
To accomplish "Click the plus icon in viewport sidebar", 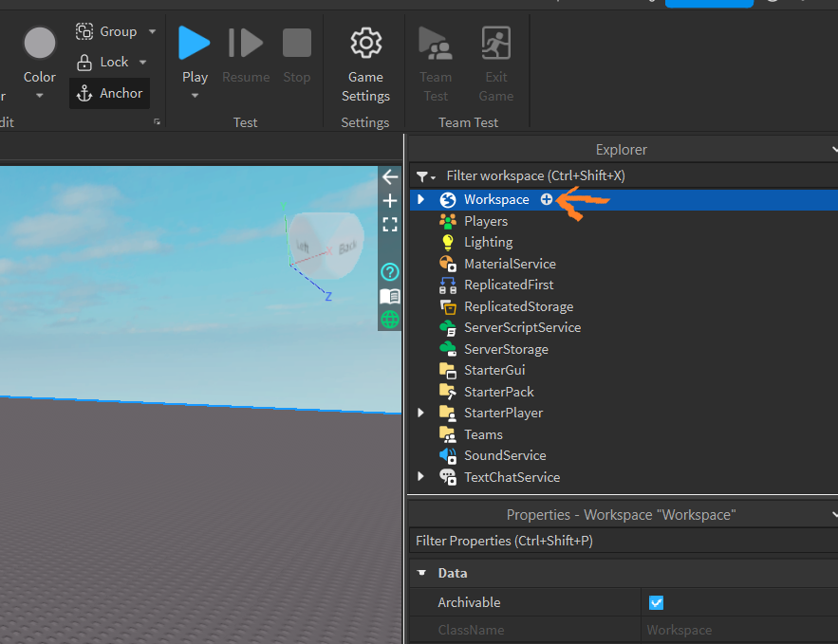I will [x=390, y=201].
